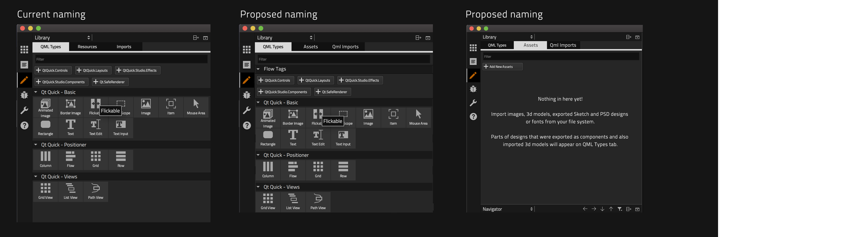The width and height of the screenshot is (868, 237).
Task: Click the funnel filter icon in Navigator bar
Action: coord(620,209)
